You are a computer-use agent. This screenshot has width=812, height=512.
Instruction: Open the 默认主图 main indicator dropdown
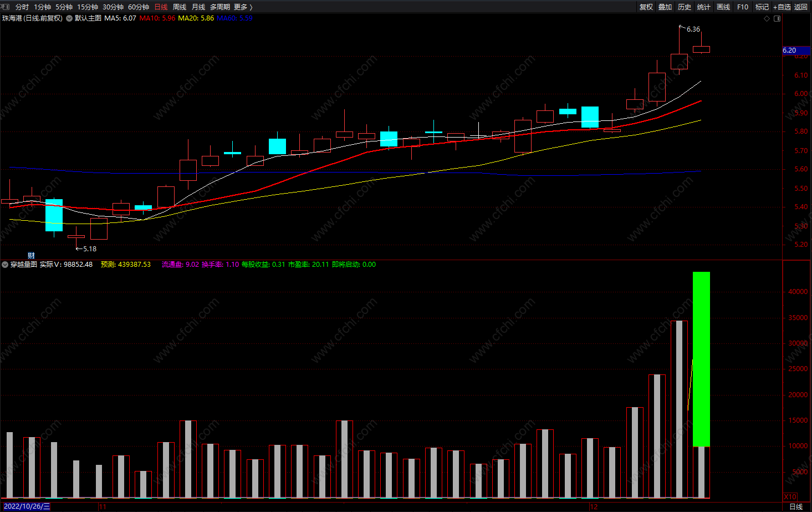69,18
